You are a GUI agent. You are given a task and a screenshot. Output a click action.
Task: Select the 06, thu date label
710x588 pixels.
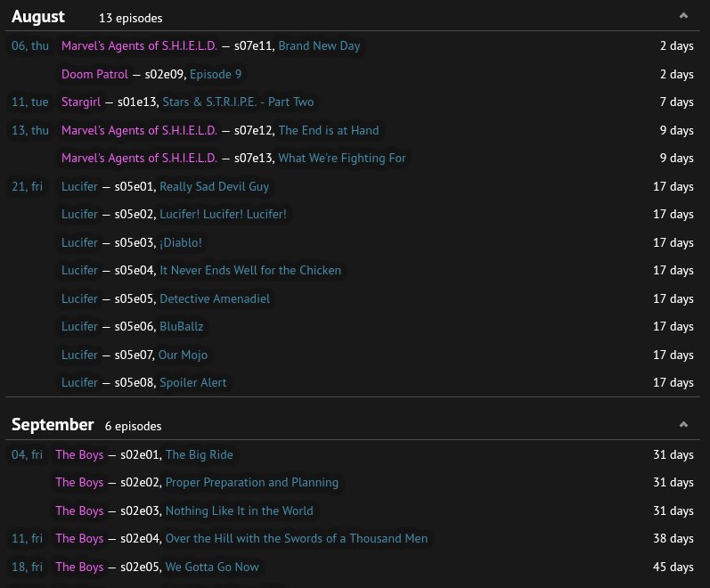30,45
